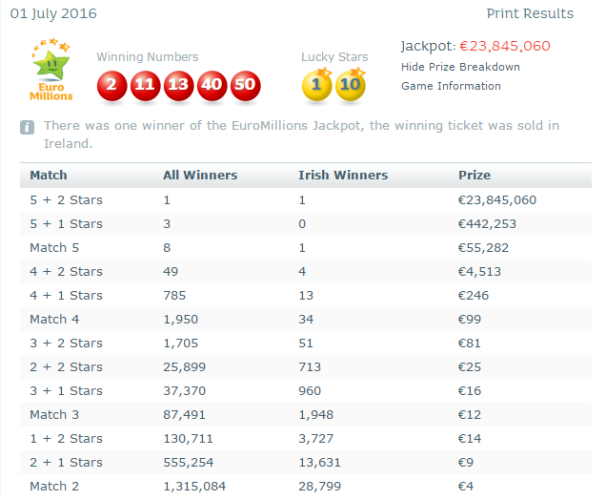Click the yellow Lucky Star ball 1

tap(317, 85)
